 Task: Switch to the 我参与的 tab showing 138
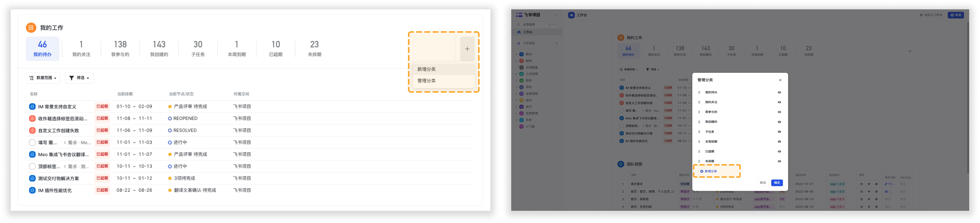pyautogui.click(x=120, y=49)
